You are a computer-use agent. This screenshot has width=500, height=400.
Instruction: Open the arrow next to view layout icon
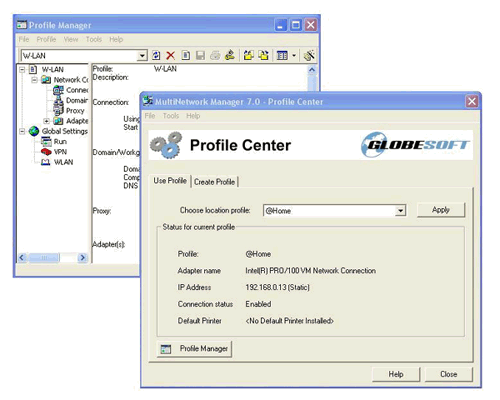[294, 55]
